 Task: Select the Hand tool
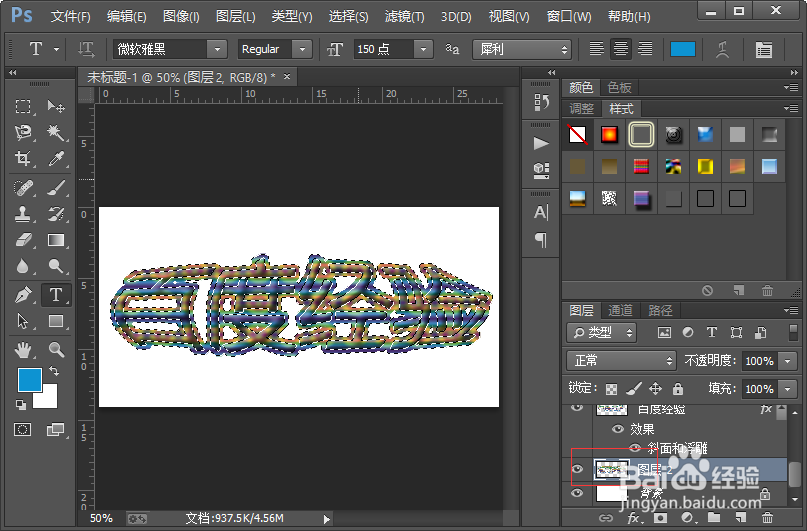pos(23,350)
